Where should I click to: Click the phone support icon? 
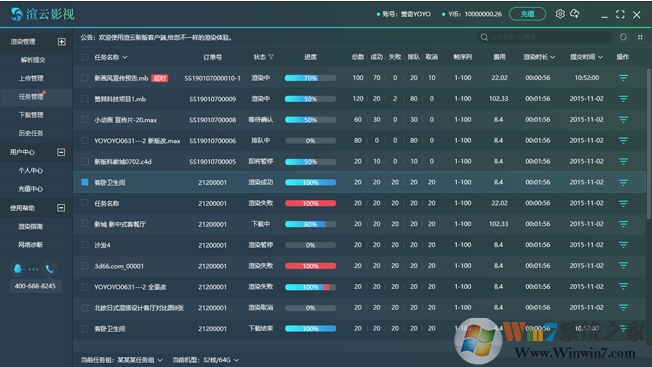click(49, 269)
